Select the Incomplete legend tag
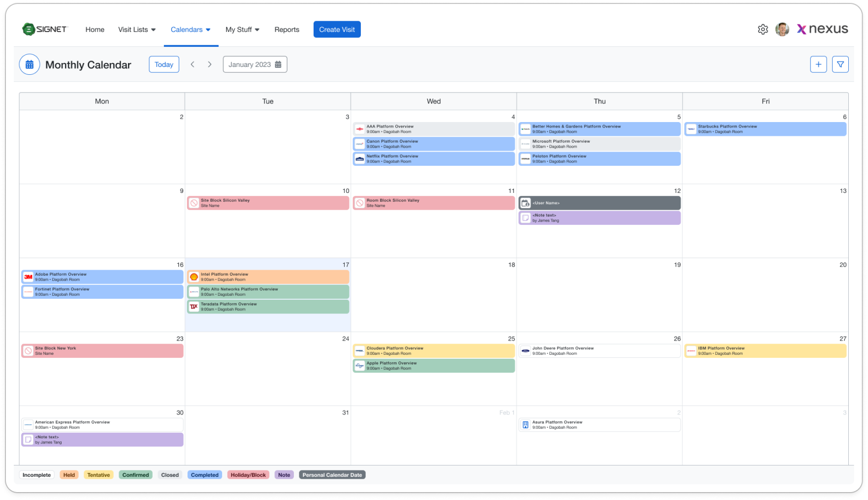 click(x=36, y=475)
